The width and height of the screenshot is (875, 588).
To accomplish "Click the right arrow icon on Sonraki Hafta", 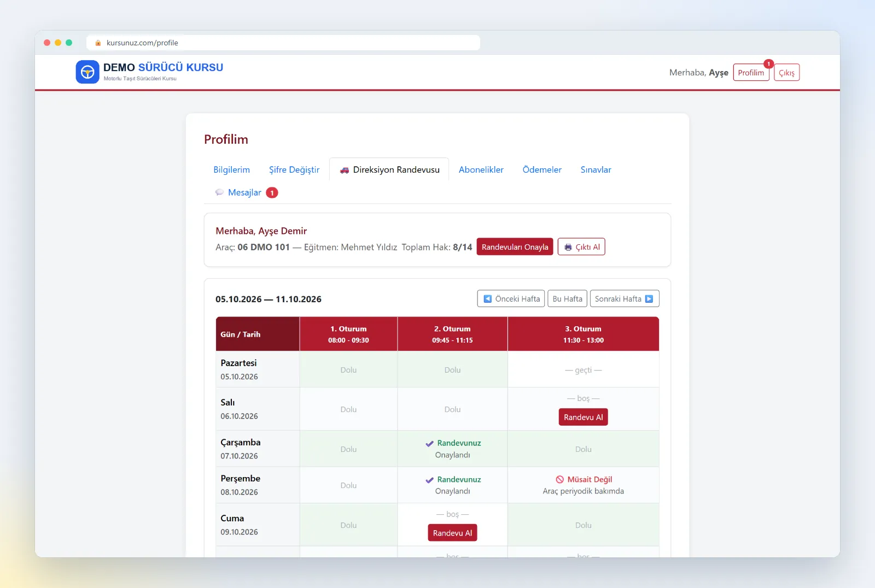I will coord(649,299).
